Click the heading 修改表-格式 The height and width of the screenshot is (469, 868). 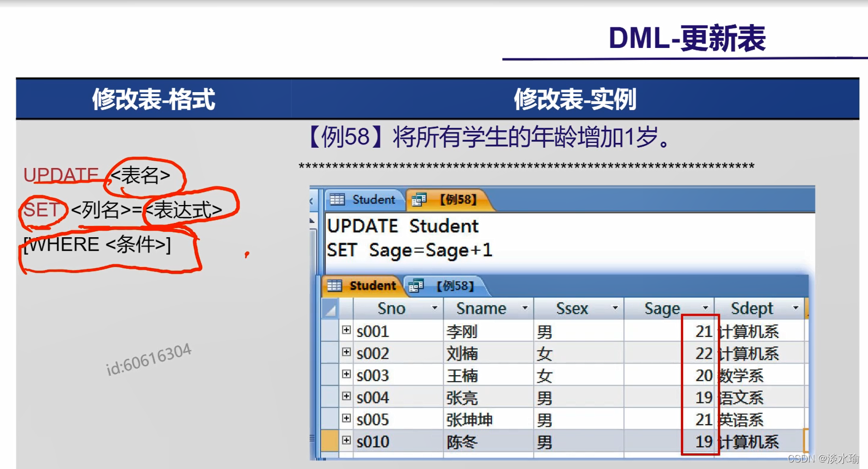153,99
